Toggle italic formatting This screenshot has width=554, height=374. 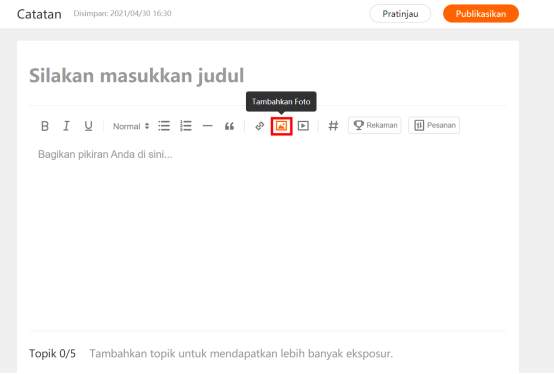point(66,126)
